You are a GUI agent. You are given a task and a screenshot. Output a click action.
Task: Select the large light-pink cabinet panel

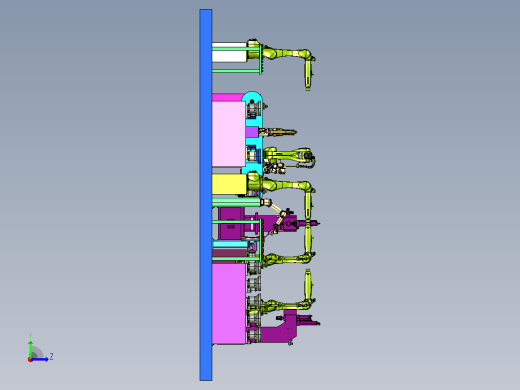tap(229, 134)
